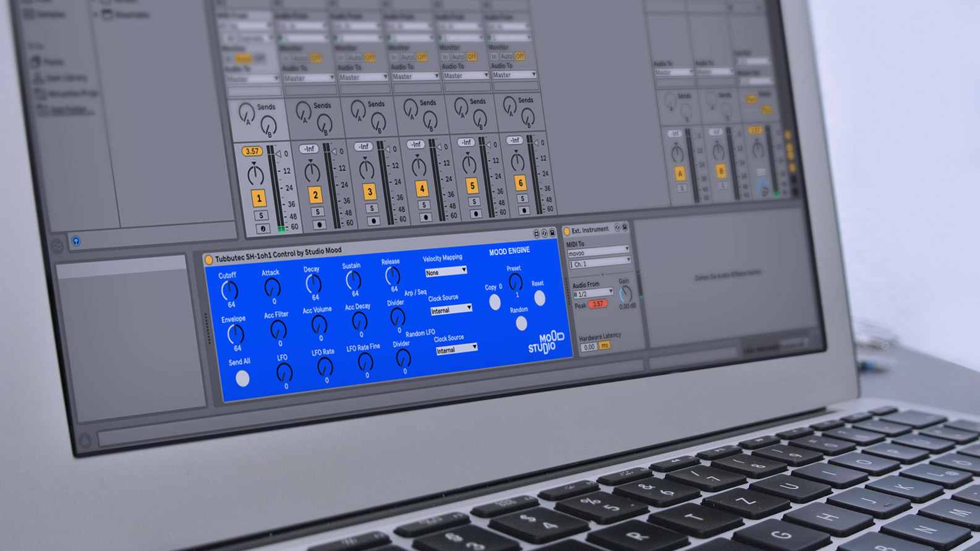The width and height of the screenshot is (980, 551).
Task: Arm track 5 for recording
Action: (x=475, y=214)
